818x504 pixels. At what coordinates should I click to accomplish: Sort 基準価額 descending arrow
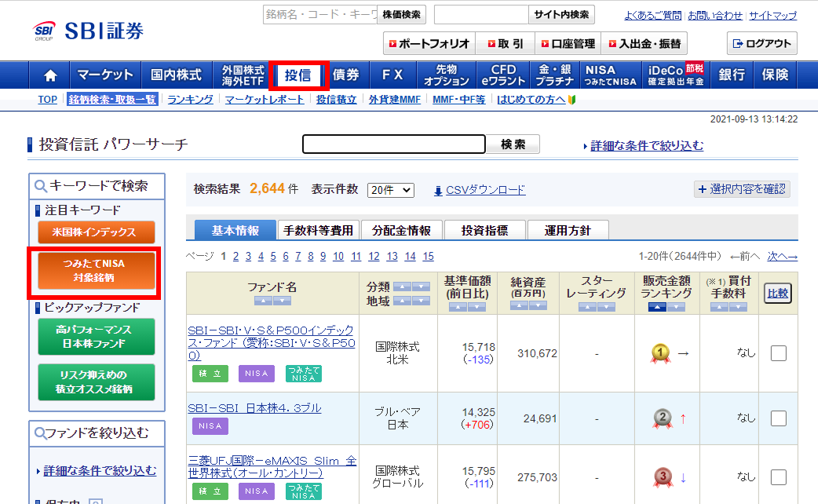point(477,307)
